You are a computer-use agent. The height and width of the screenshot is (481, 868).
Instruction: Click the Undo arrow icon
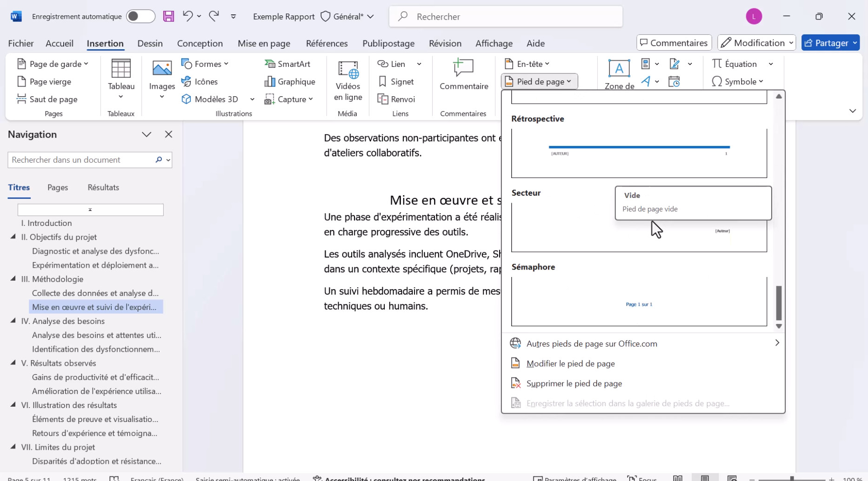(x=187, y=16)
